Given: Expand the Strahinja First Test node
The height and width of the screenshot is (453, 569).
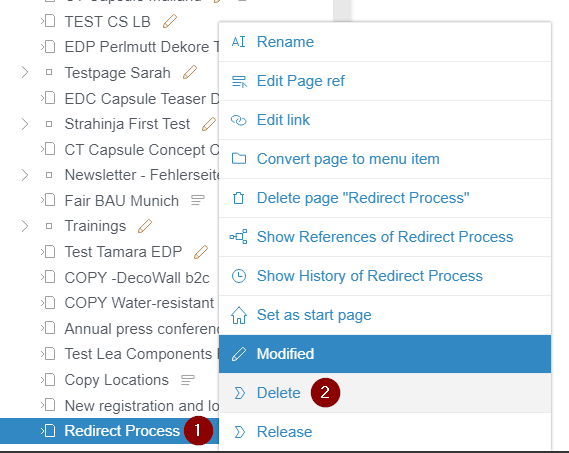Looking at the screenshot, I should pos(25,124).
